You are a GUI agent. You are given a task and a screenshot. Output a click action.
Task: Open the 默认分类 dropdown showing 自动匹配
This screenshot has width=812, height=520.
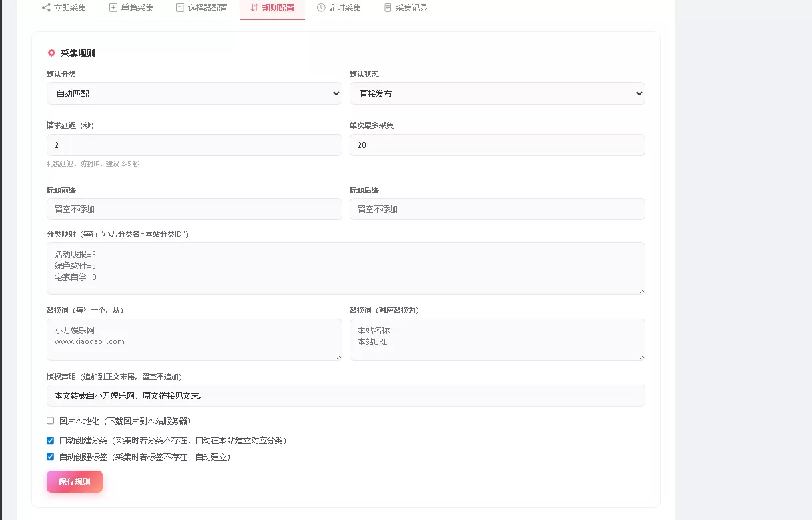(x=194, y=93)
